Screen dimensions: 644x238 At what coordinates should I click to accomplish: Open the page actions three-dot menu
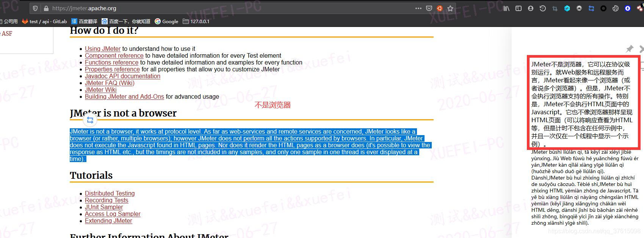tap(418, 8)
